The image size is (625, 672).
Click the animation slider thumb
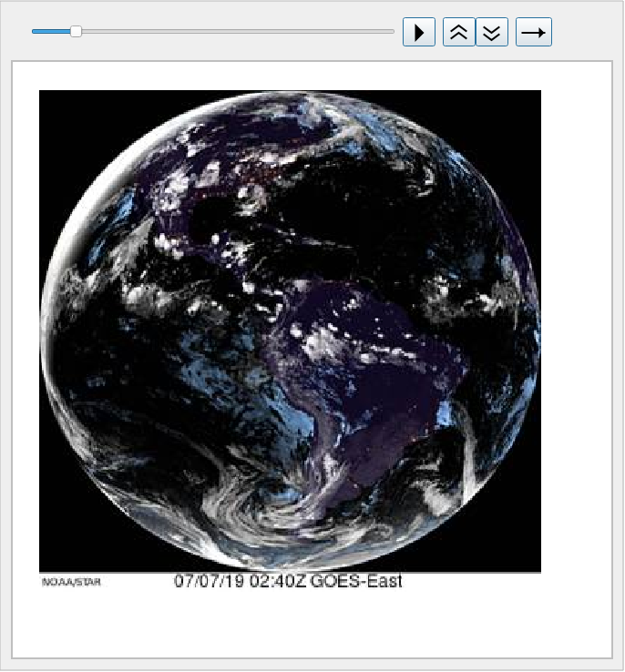(77, 31)
